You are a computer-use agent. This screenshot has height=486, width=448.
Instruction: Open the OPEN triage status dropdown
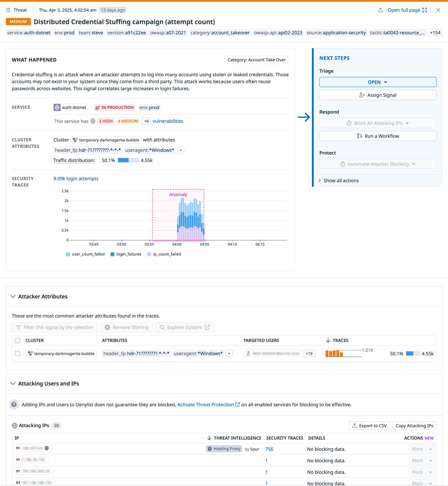tap(378, 82)
